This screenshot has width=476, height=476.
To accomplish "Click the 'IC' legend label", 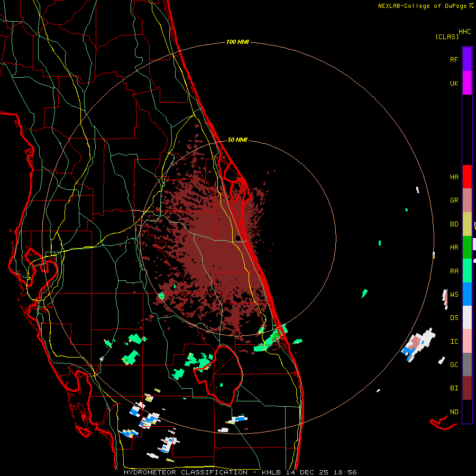I will pos(454,342).
